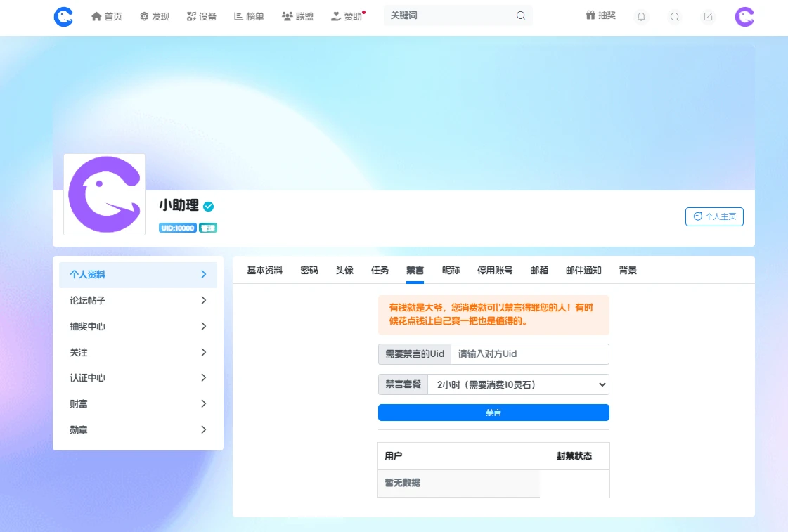Open the 禁言套餐 dropdown
This screenshot has height=532, width=788.
[x=517, y=384]
